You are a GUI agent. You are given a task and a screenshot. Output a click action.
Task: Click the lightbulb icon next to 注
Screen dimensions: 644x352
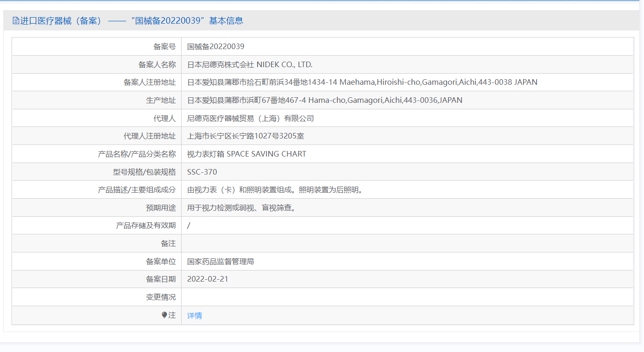point(164,315)
